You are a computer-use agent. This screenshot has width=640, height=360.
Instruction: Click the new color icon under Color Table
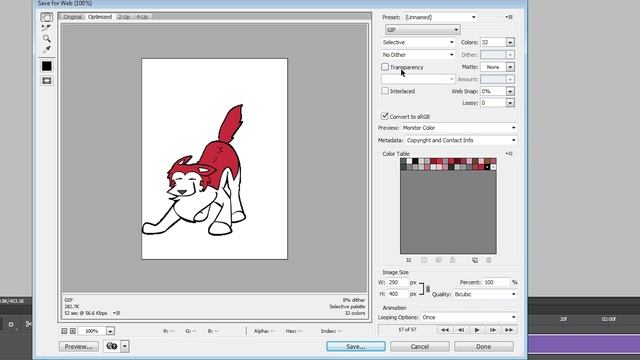click(x=475, y=260)
